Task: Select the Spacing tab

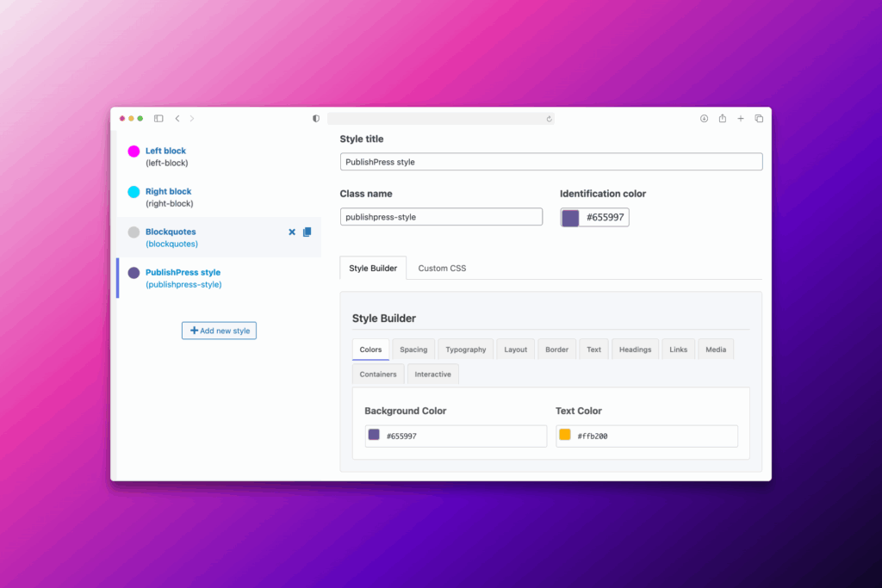Action: point(413,350)
